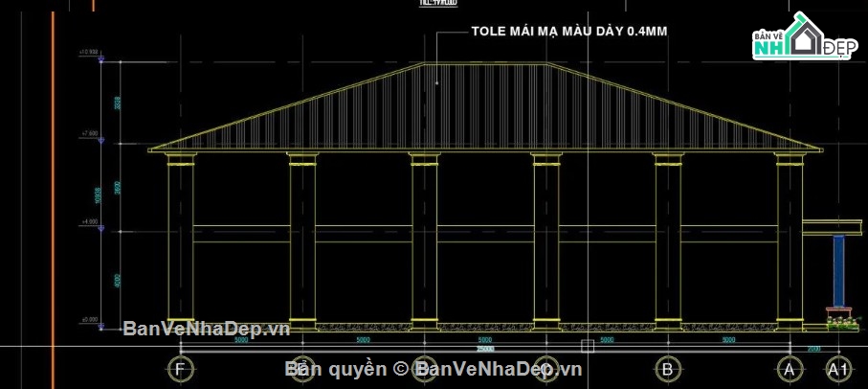Click the 10938 total height dimension
Screen dimensions: 868x389
coord(98,195)
